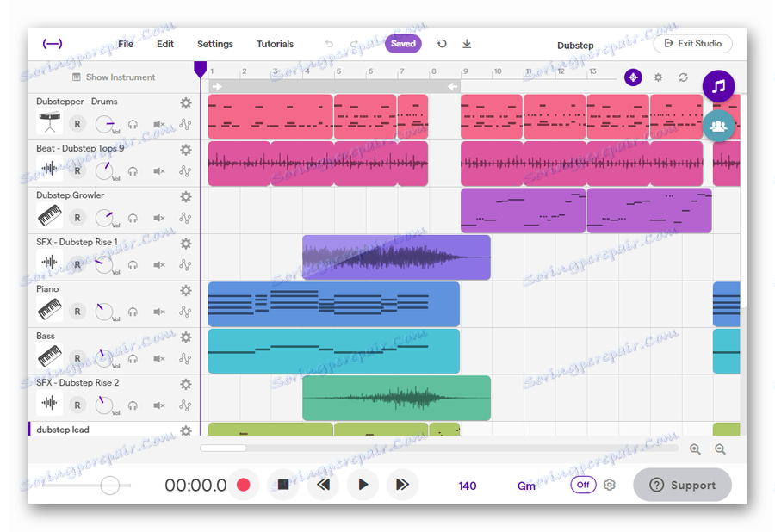775x532 pixels.
Task: Click the play button
Action: 363,485
